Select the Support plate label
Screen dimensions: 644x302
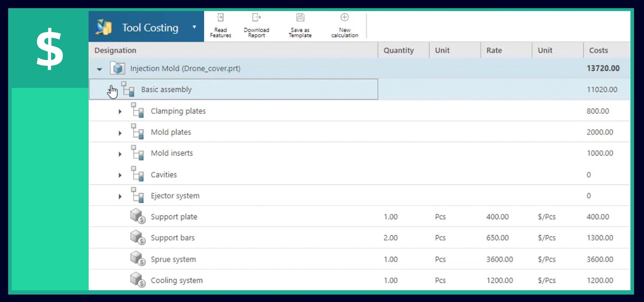(x=174, y=217)
